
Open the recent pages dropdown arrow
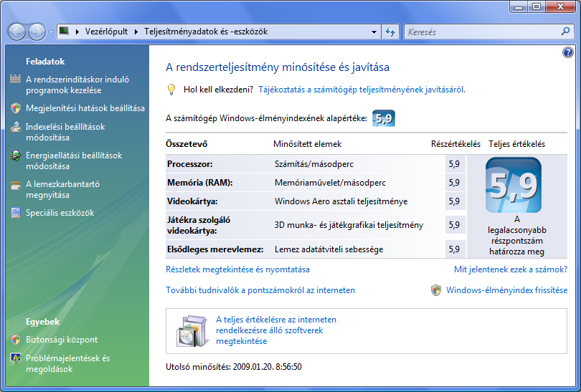pyautogui.click(x=51, y=32)
